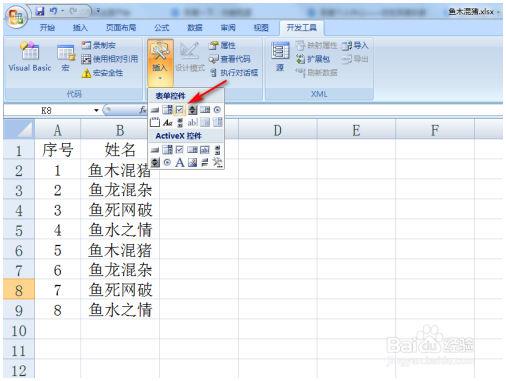Expand the Quick Access Toolbar customize arrow
The height and width of the screenshot is (381, 506).
click(x=98, y=11)
